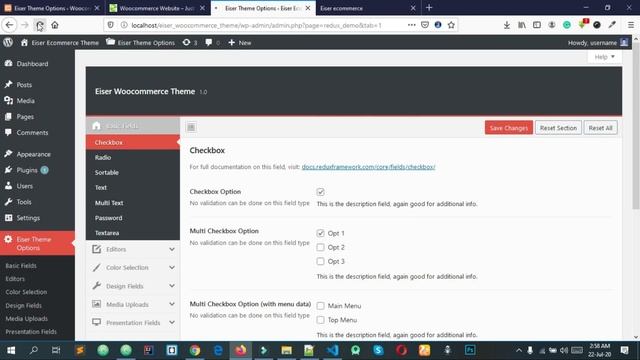Click the browser back arrow
Viewport: 640px width, 360px height.
pos(9,25)
